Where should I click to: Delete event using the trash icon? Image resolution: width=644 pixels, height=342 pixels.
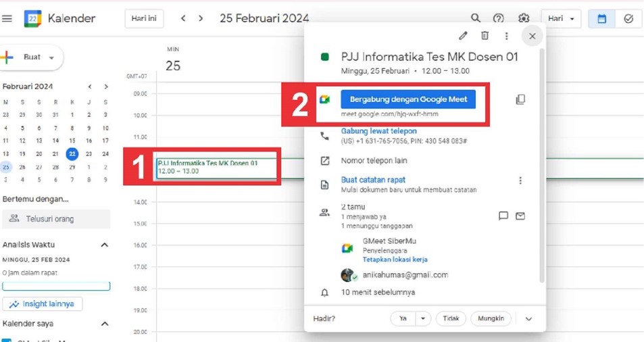click(485, 36)
